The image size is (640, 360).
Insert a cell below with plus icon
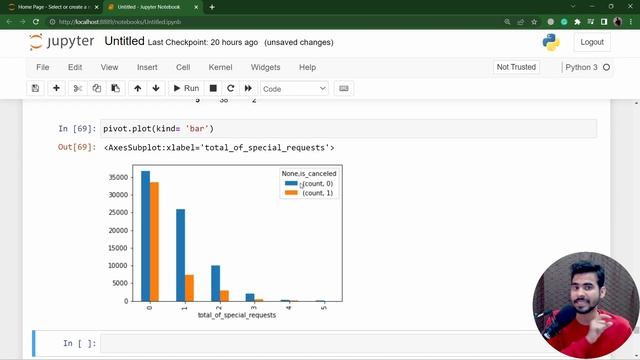click(x=56, y=88)
